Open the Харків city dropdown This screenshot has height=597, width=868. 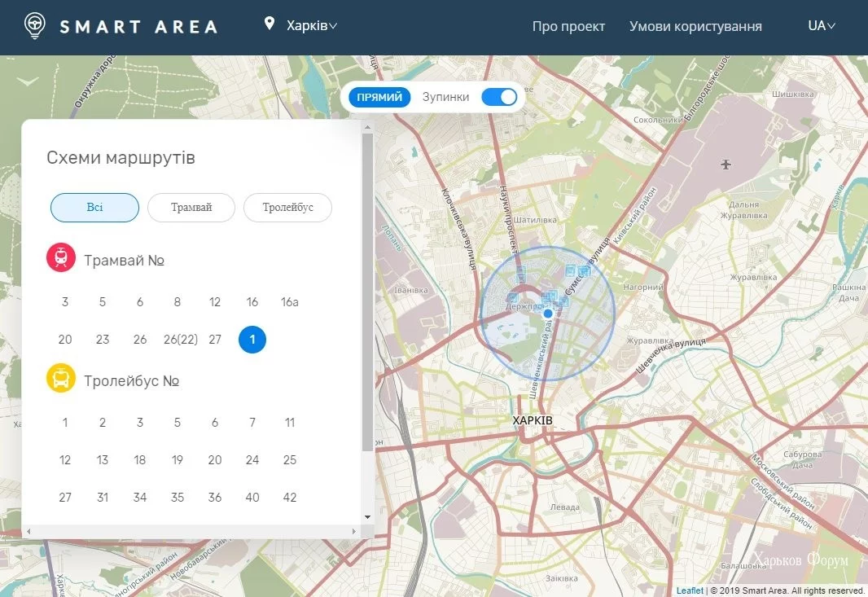[311, 26]
